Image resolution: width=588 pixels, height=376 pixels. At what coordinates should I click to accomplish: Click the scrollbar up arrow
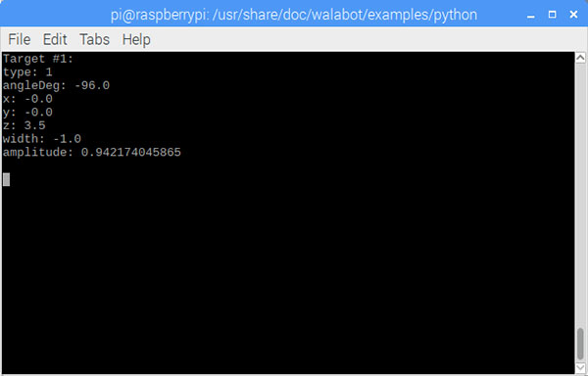pos(580,58)
